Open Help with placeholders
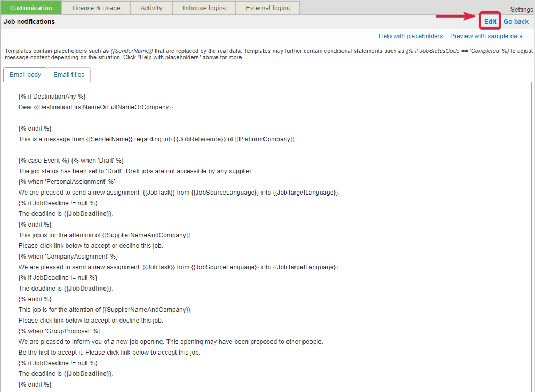The width and height of the screenshot is (535, 392). pyautogui.click(x=410, y=36)
